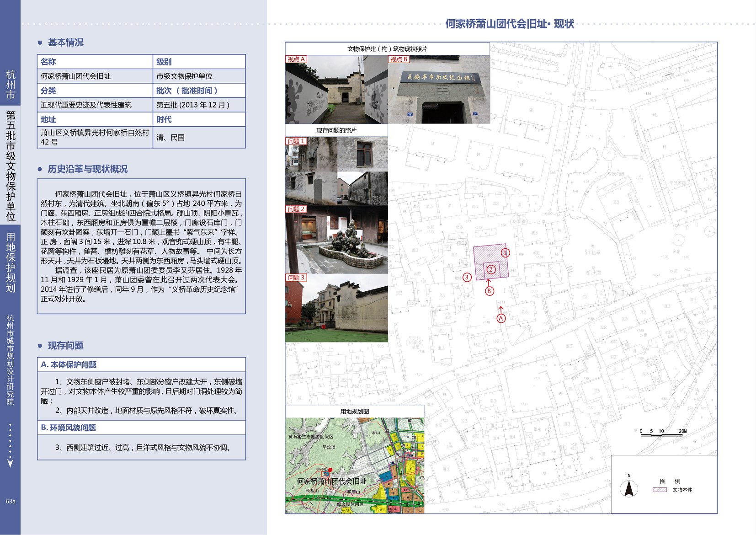Click the map scale bar

coord(662,434)
